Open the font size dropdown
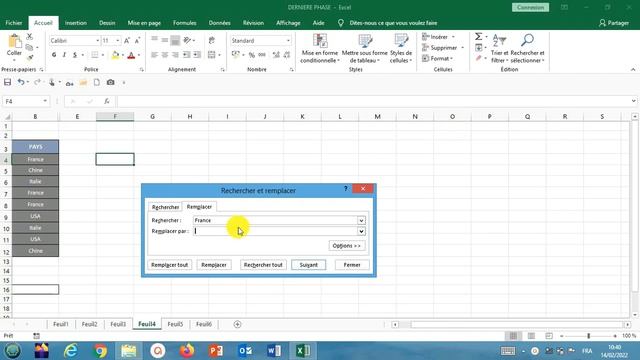This screenshot has height=360, width=640. pyautogui.click(x=118, y=41)
